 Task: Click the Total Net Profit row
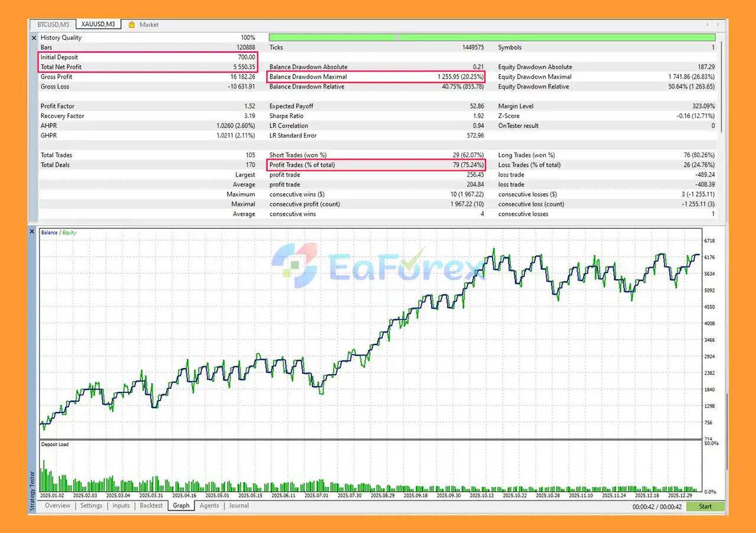[x=148, y=67]
